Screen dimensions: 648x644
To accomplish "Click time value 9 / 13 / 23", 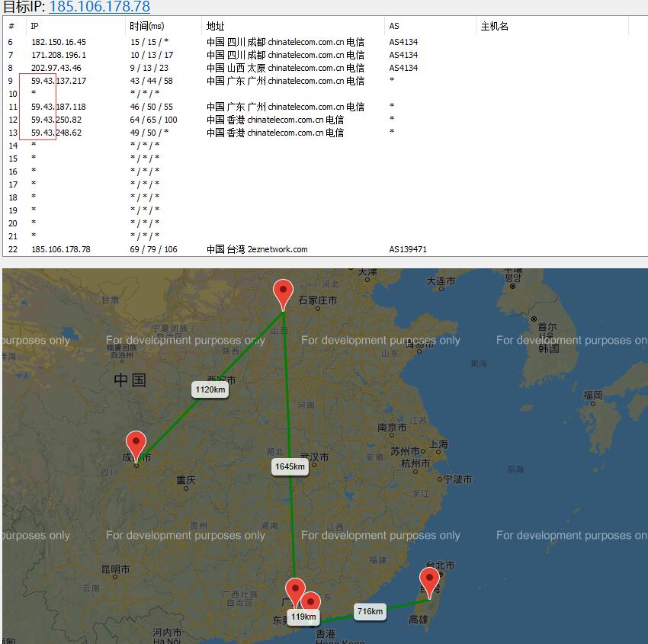I will point(149,68).
